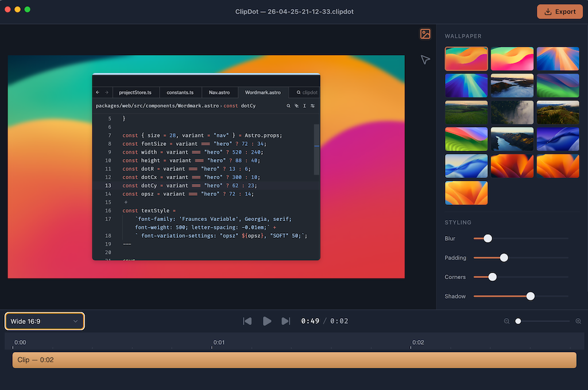Click the Export button
Viewport: 588px width, 390px height.
(560, 11)
